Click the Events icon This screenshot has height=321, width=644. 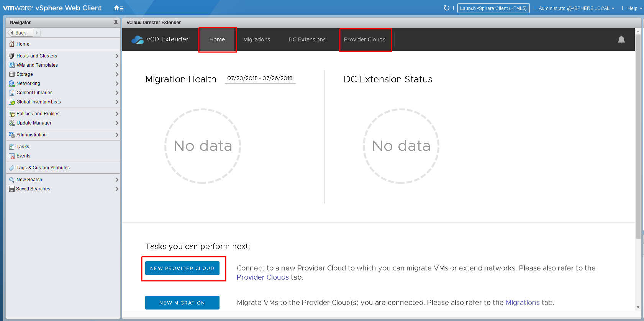click(11, 156)
